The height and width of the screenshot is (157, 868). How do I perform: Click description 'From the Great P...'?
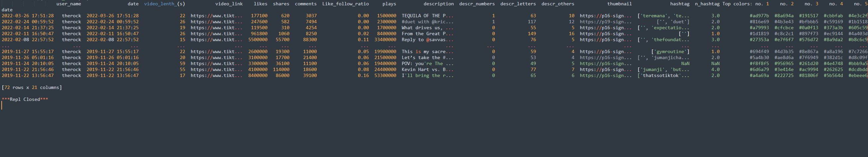pyautogui.click(x=428, y=34)
